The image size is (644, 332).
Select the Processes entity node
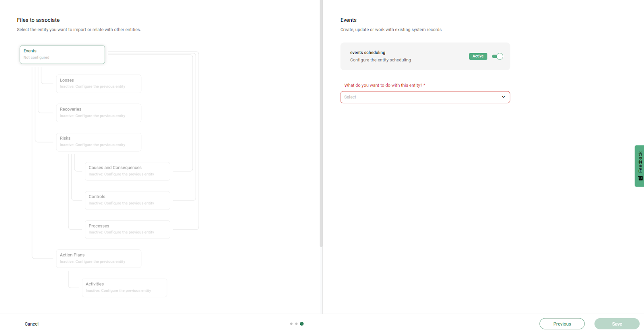127,229
